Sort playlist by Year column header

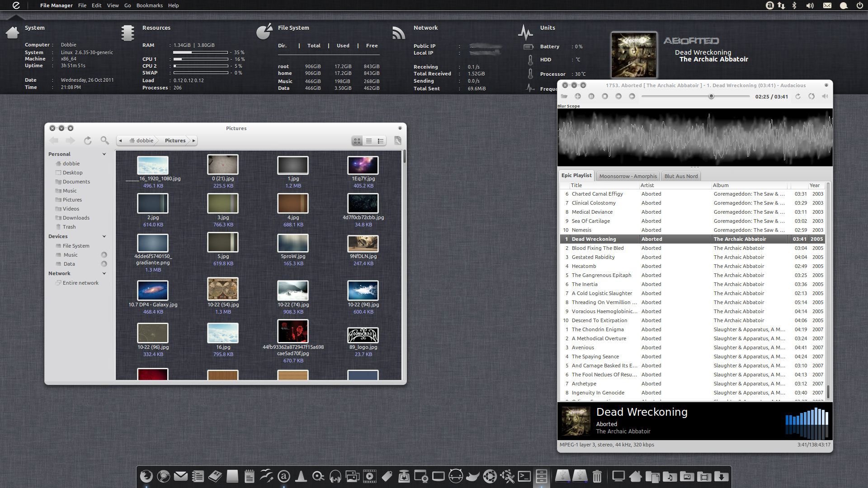pyautogui.click(x=817, y=185)
